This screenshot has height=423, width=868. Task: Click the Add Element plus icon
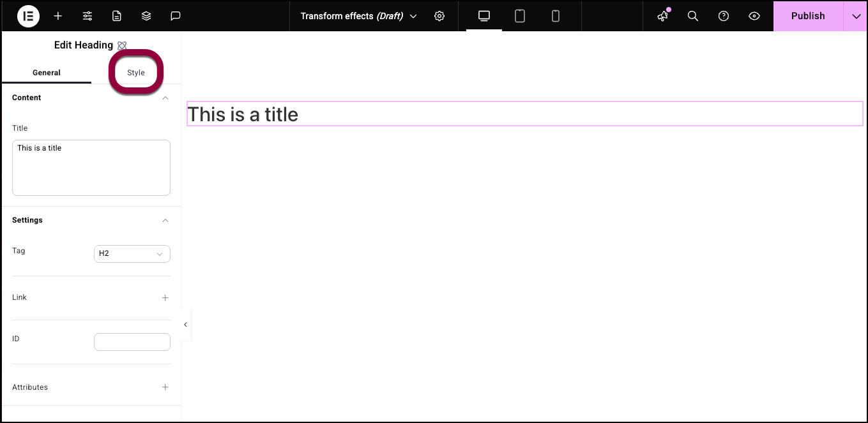click(x=58, y=16)
